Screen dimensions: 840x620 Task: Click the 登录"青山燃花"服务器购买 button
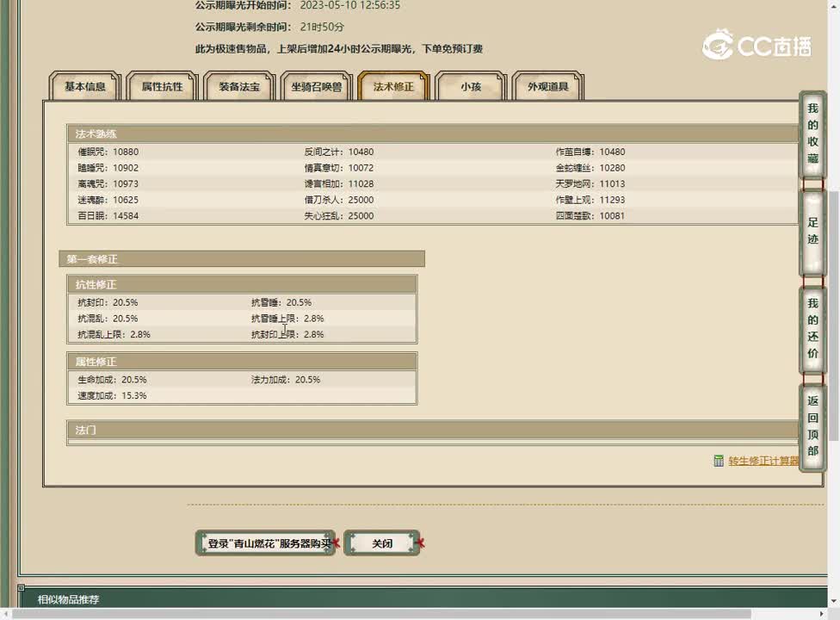266,543
